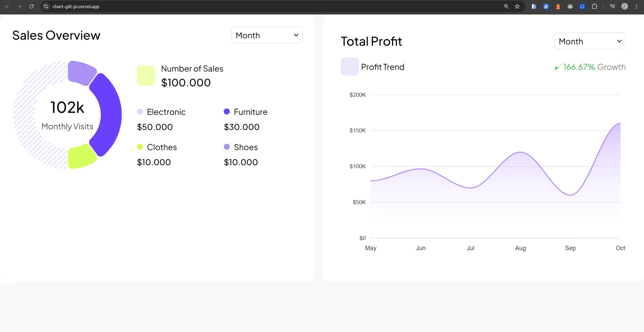Bookmark the page via the star icon
Viewport: 644px width, 332px height.
point(518,6)
